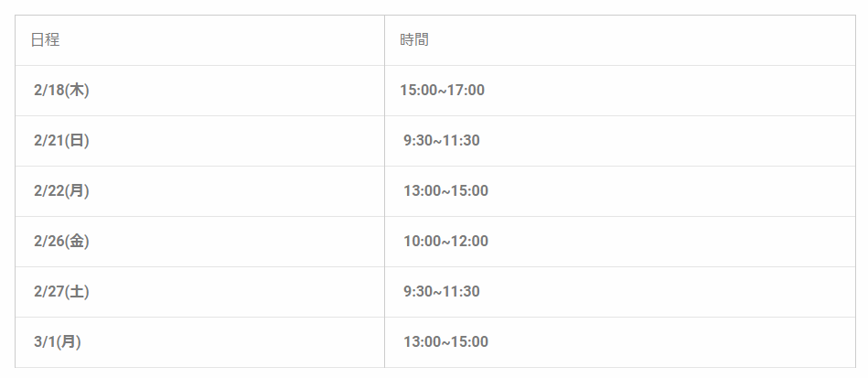Viewport: 868px width, 378px height.
Task: Select the 2/22(月) date cell
Action: [61, 191]
